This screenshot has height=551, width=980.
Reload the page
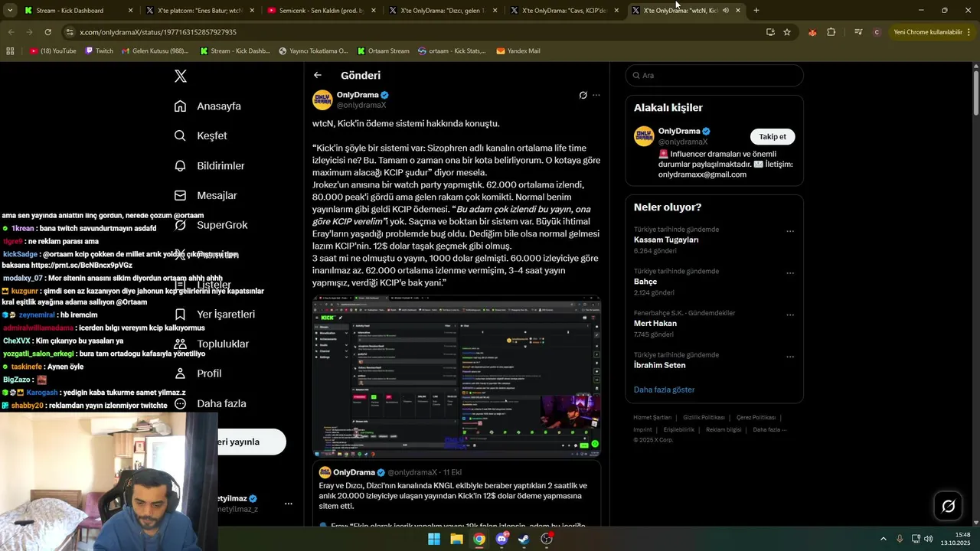click(48, 32)
